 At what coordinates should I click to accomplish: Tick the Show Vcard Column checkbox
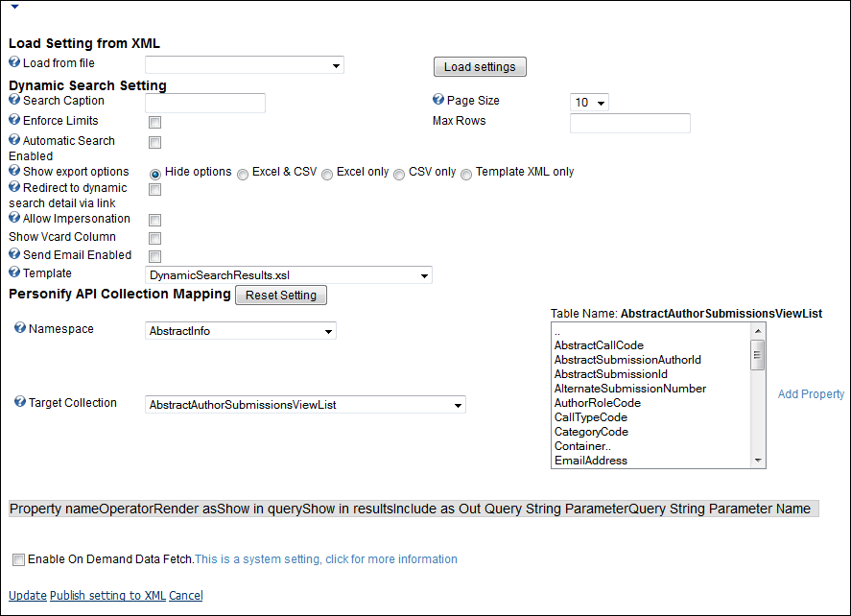(x=155, y=238)
